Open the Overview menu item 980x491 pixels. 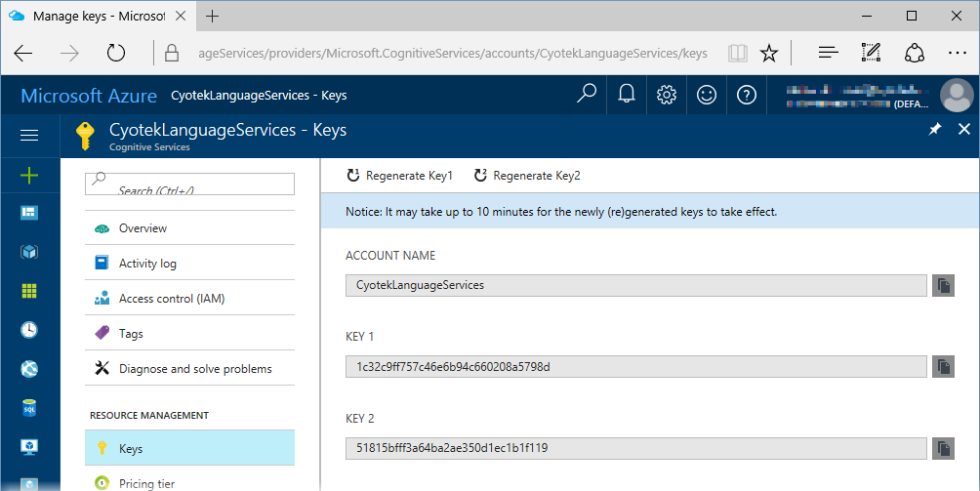pos(189,228)
